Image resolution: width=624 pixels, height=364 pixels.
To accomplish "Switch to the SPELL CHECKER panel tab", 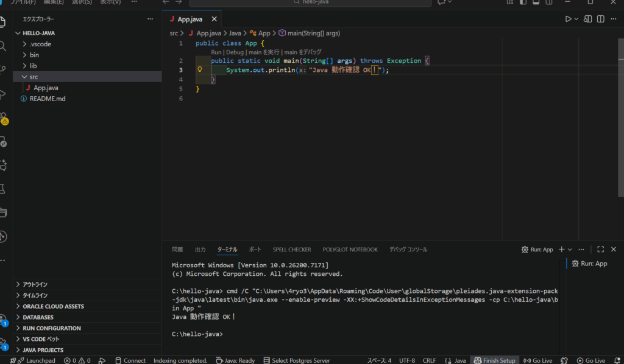I will [292, 250].
